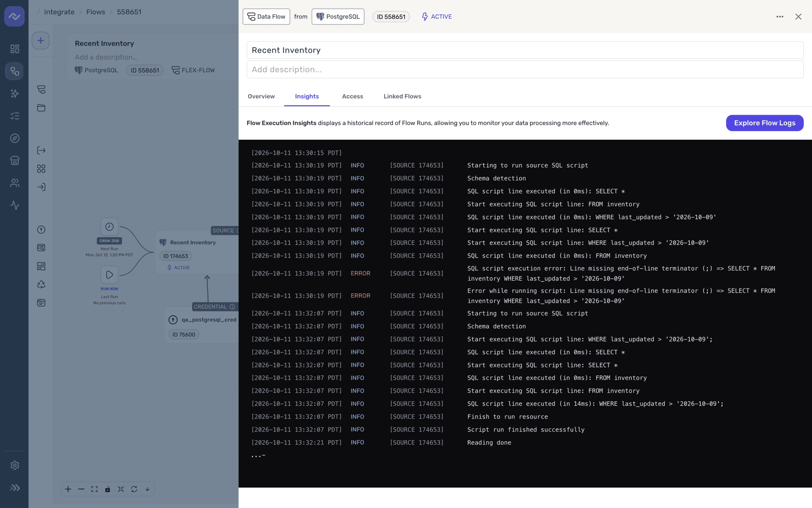Open the four-circles nexsets icon
The height and width of the screenshot is (508, 812).
pos(41,169)
